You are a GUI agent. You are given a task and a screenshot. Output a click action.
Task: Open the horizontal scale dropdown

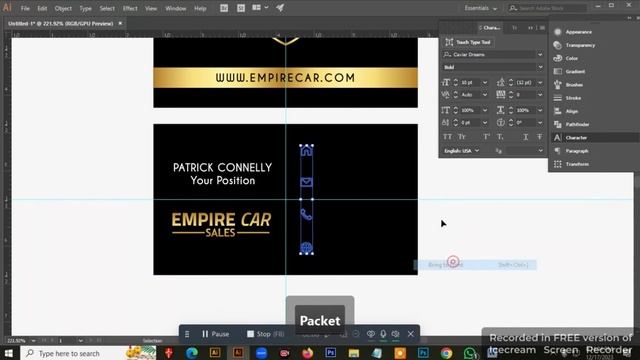point(540,110)
